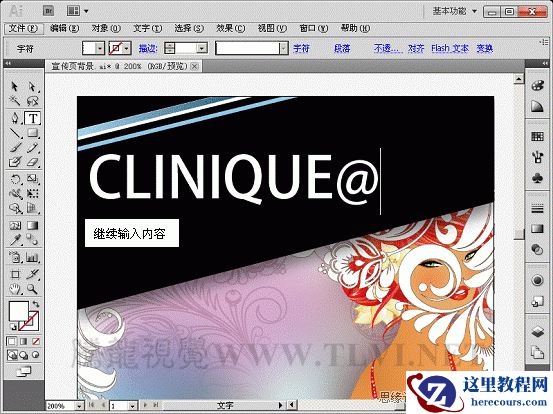Select the Line Segment tool
The width and height of the screenshot is (553, 414).
[14, 133]
